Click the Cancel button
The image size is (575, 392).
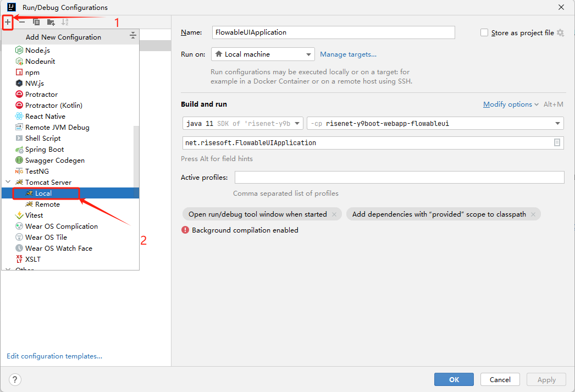[x=500, y=379]
